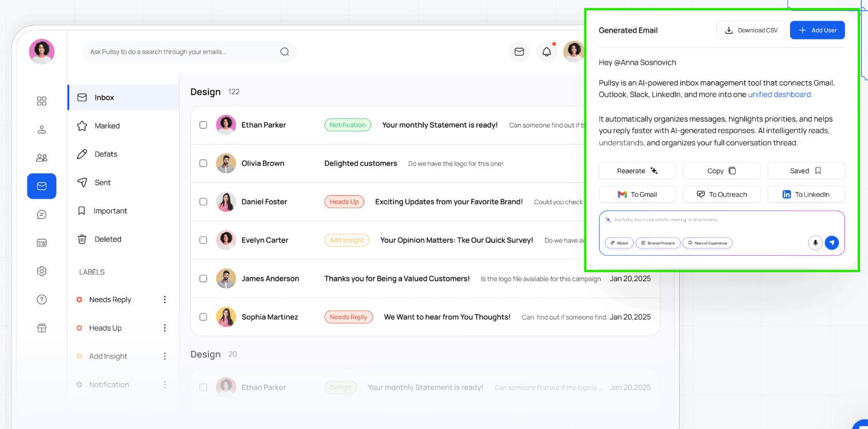
Task: Tick the checkbox for James Anderson
Action: 203,278
